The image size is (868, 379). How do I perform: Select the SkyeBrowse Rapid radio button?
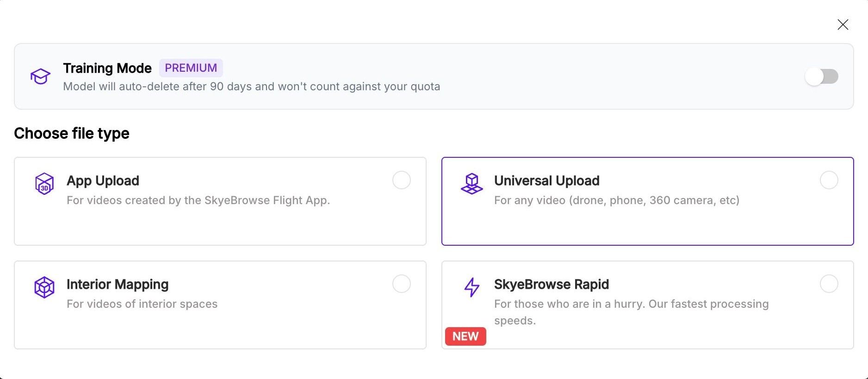829,284
